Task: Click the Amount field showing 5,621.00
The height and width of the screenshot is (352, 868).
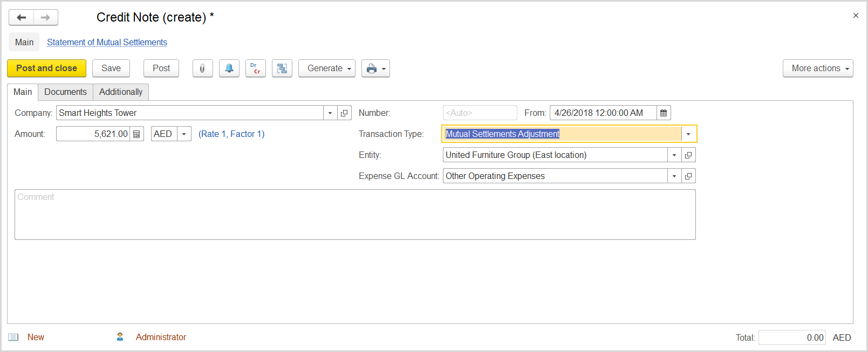Action: pyautogui.click(x=93, y=134)
